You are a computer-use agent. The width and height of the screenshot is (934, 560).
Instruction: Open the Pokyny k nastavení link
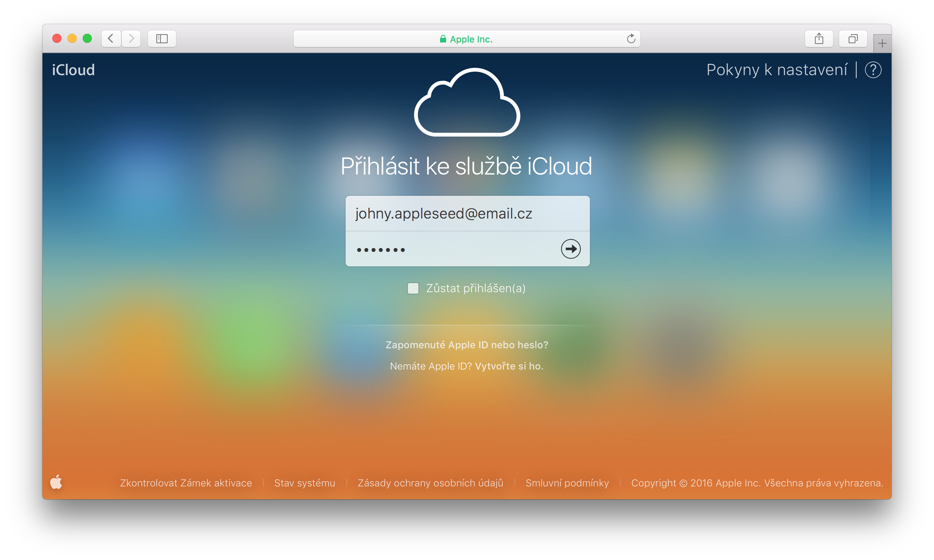coord(777,70)
